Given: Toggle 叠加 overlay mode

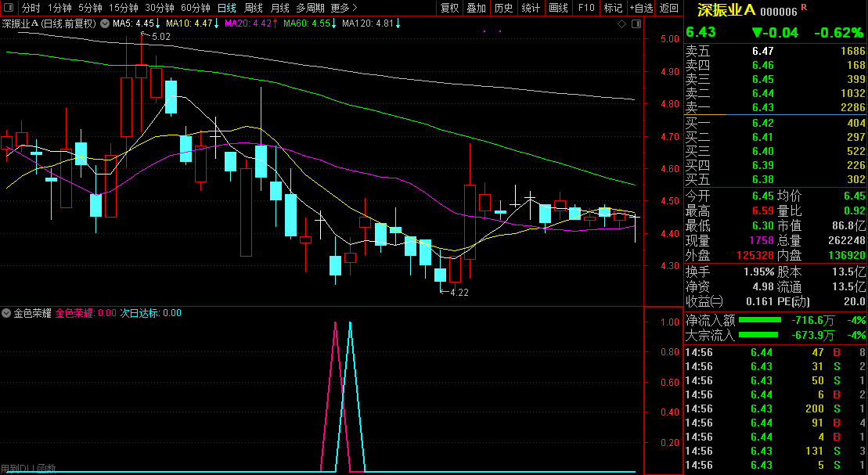Looking at the screenshot, I should click(476, 8).
